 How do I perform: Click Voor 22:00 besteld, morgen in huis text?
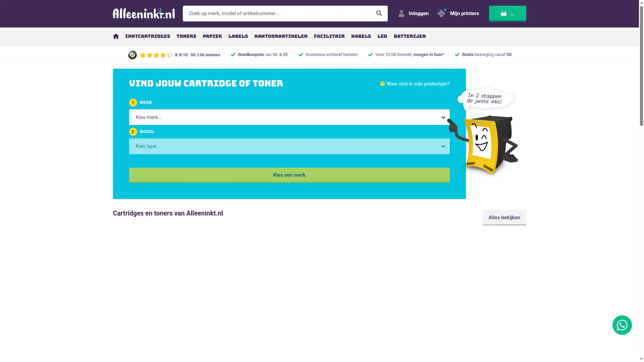410,55
